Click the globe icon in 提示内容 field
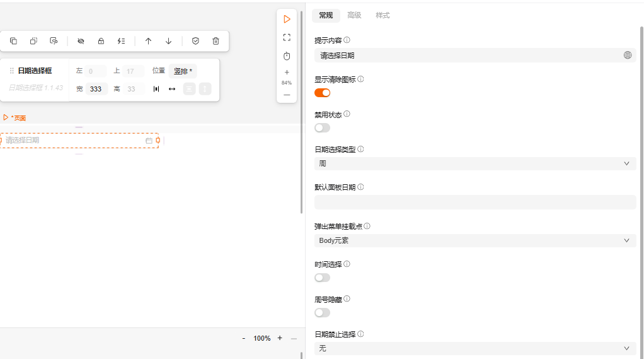The height and width of the screenshot is (359, 644). (x=628, y=56)
